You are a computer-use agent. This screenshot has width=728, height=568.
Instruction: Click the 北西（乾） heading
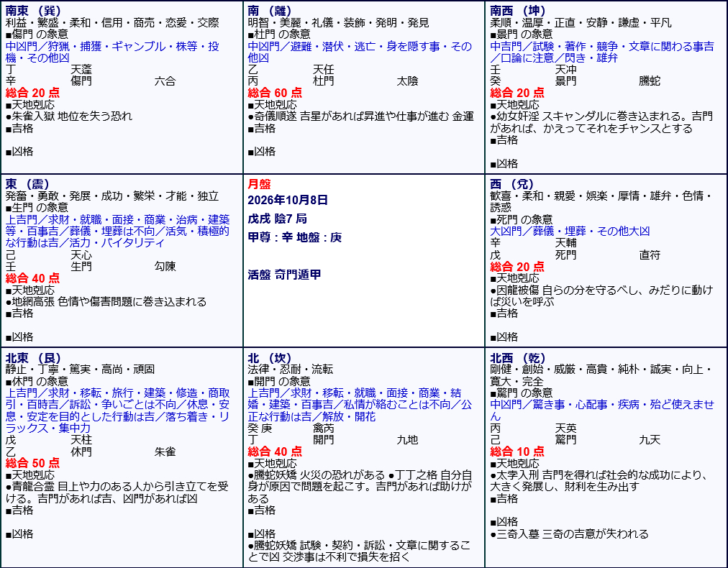518,358
